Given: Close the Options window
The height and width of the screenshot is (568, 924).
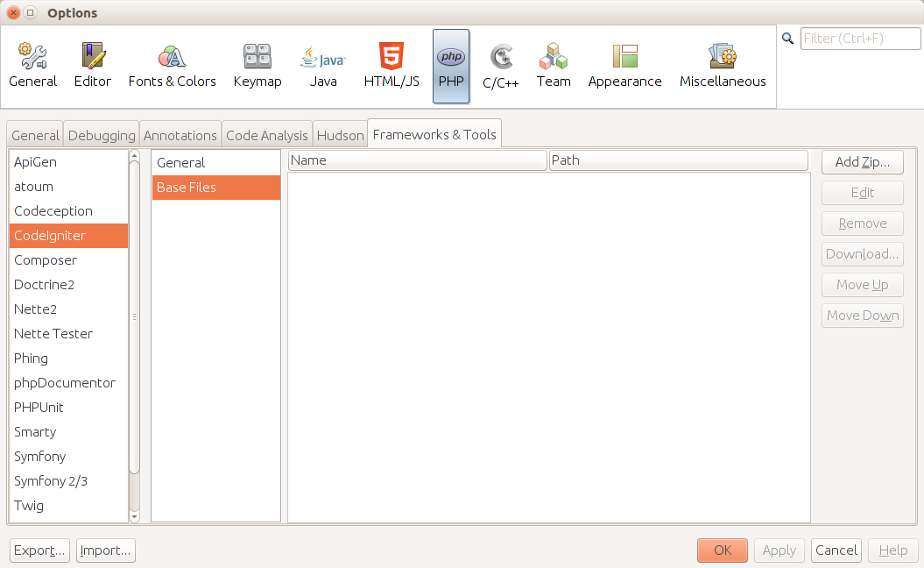Looking at the screenshot, I should click(13, 12).
